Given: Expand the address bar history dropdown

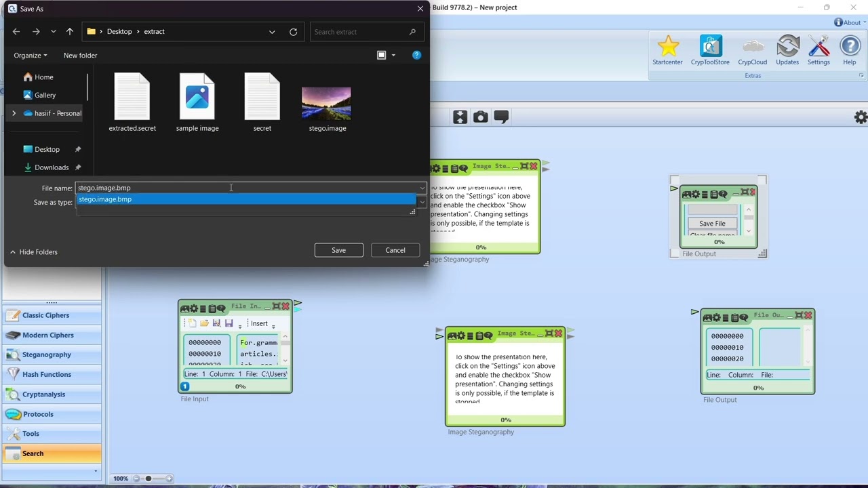Looking at the screenshot, I should 272,32.
